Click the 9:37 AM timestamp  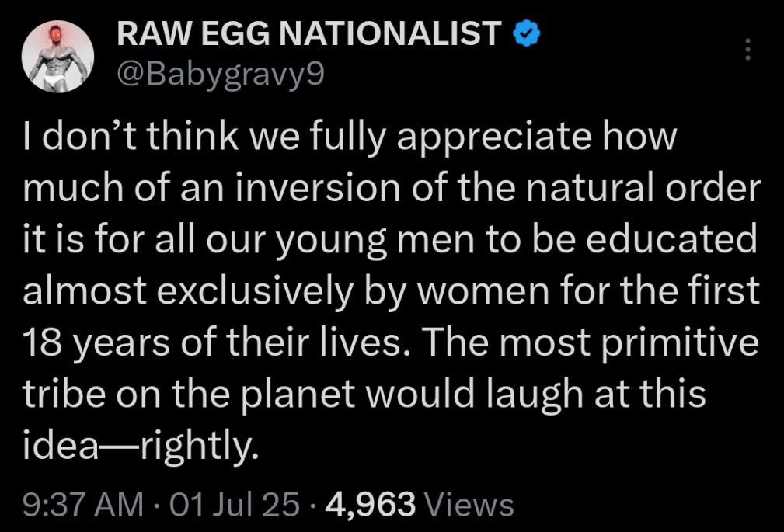82,504
